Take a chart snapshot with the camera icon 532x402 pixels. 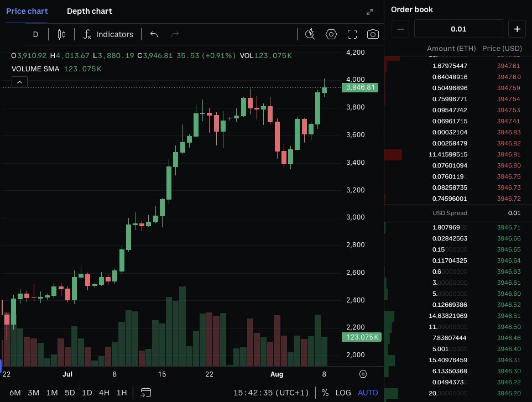(x=373, y=34)
